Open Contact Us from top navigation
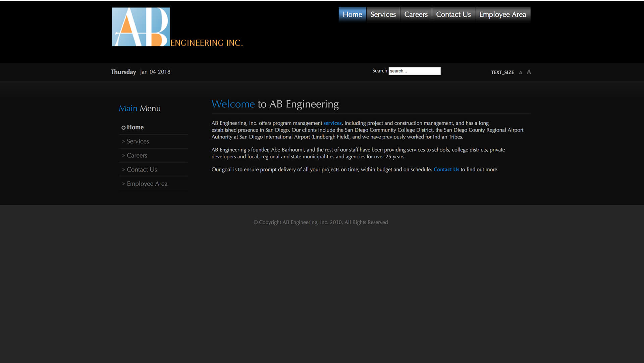The height and width of the screenshot is (363, 644). click(453, 14)
